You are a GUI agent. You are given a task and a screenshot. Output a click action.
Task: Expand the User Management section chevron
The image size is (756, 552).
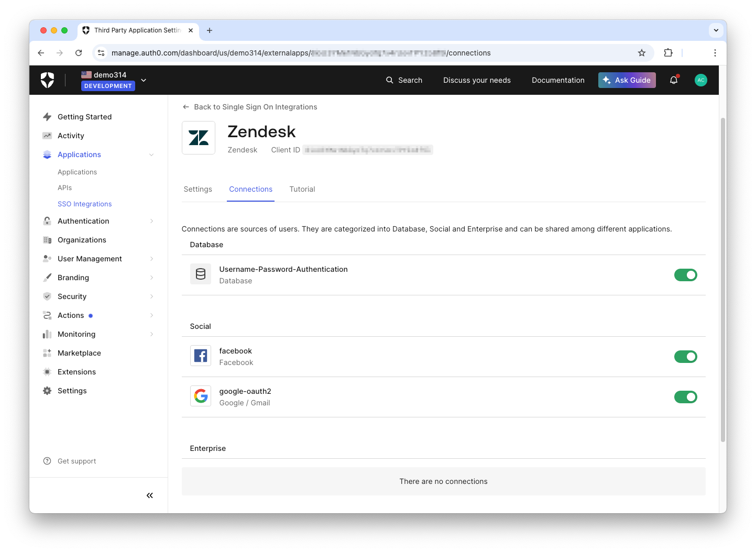point(151,259)
